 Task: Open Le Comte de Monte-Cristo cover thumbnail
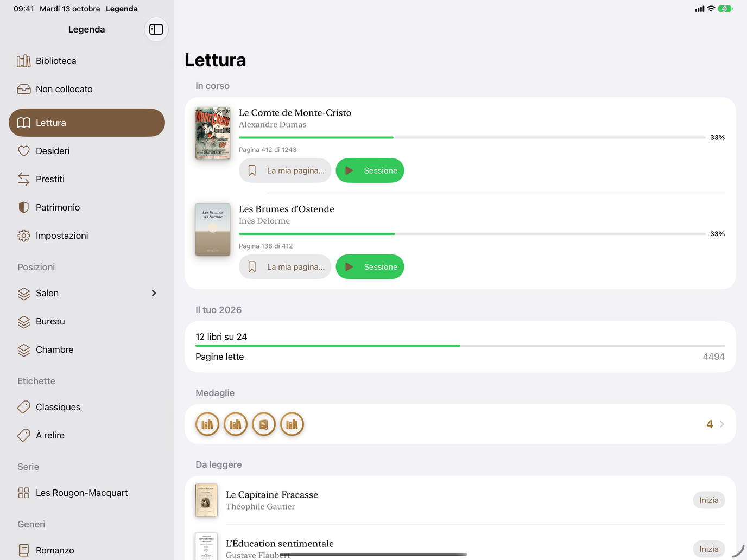(213, 133)
